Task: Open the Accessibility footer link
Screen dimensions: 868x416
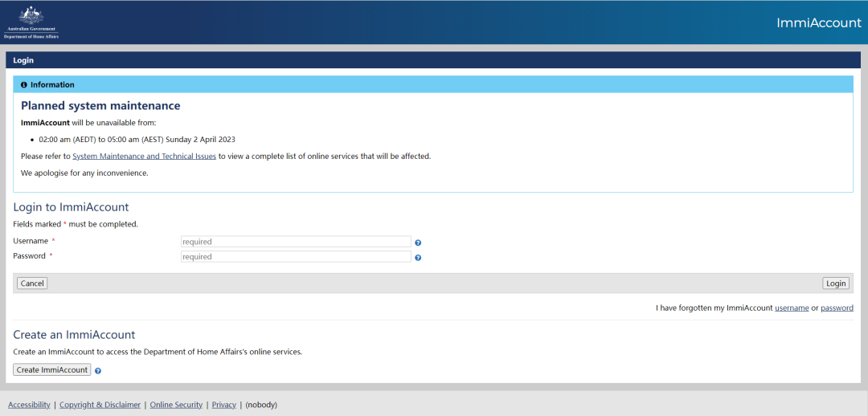Action: coord(29,405)
